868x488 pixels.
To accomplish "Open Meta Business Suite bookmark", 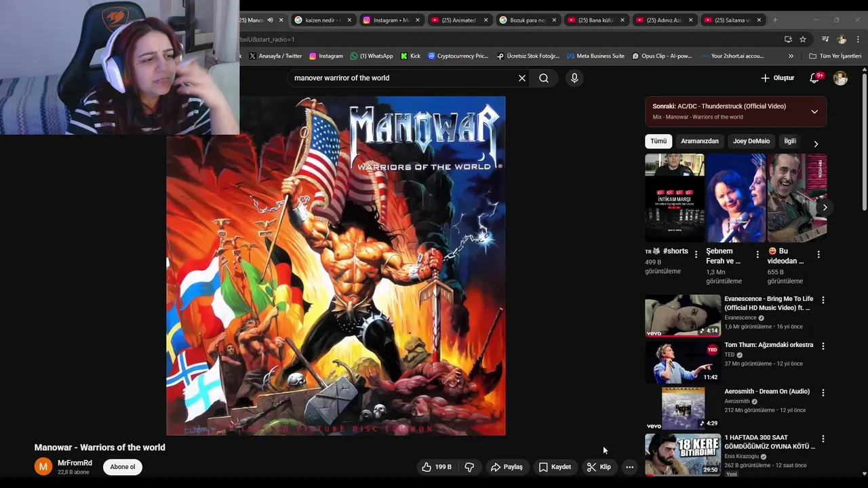I will click(595, 56).
